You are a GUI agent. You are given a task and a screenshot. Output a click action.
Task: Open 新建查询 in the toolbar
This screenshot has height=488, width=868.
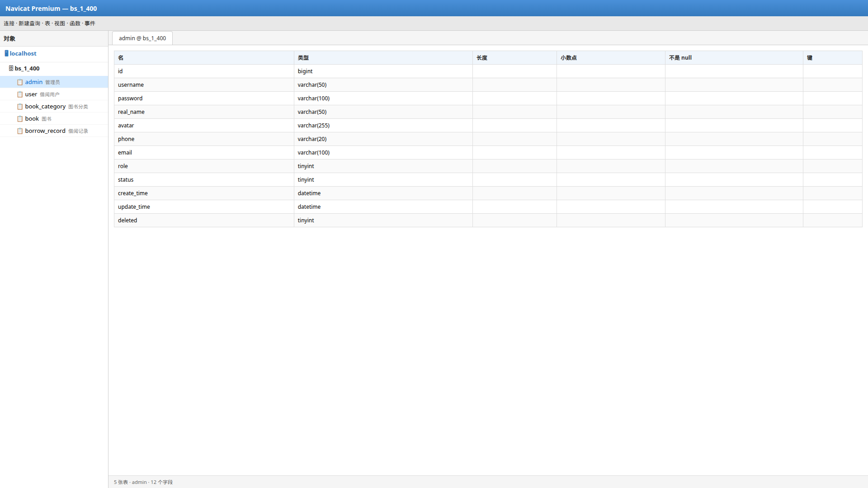pos(29,23)
